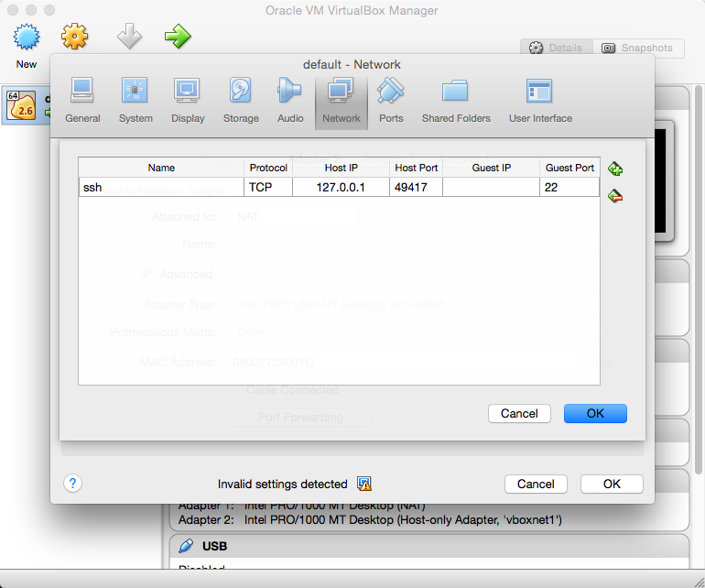Click the 49417 Host Port cell
705x588 pixels.
[x=416, y=187]
